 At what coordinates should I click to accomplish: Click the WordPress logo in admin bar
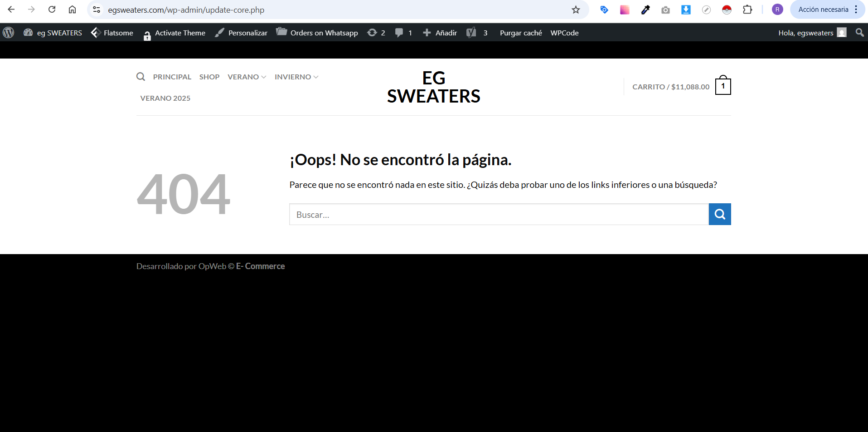click(9, 33)
